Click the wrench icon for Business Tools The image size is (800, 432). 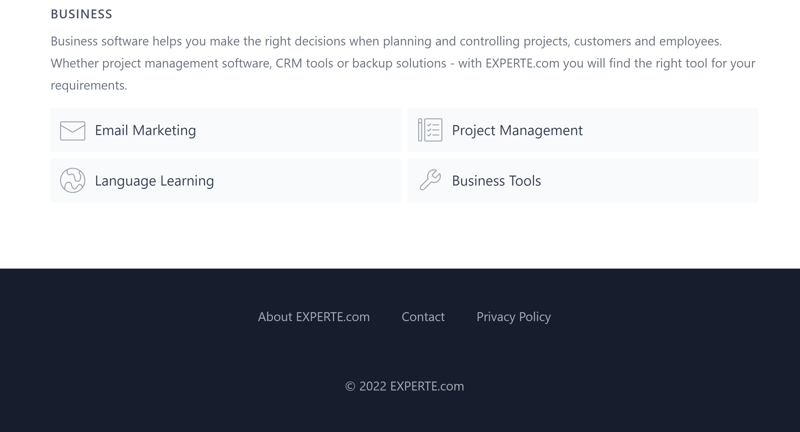click(x=430, y=180)
